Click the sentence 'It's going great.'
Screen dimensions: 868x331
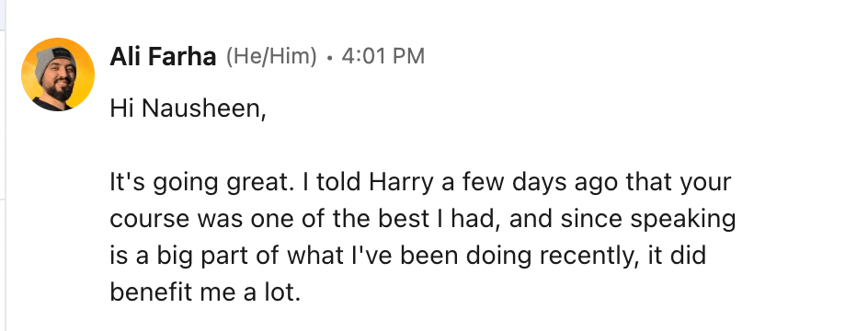pos(202,183)
